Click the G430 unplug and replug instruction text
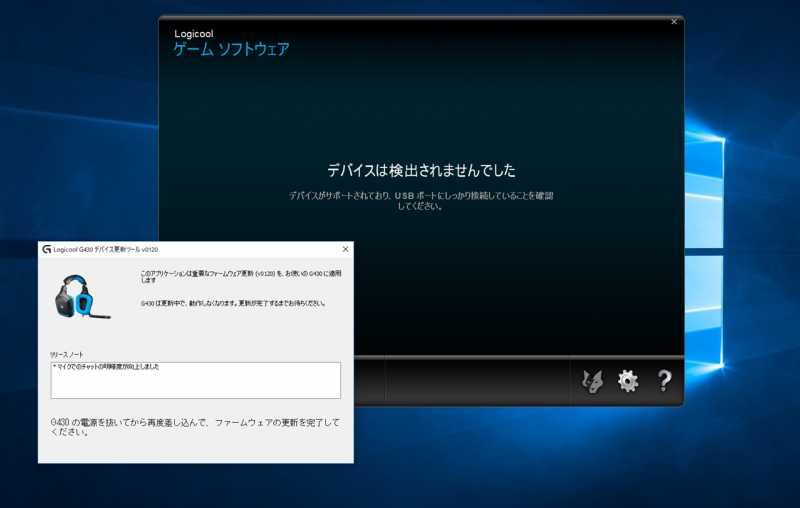Screen dimensions: 800x508 pyautogui.click(x=195, y=427)
